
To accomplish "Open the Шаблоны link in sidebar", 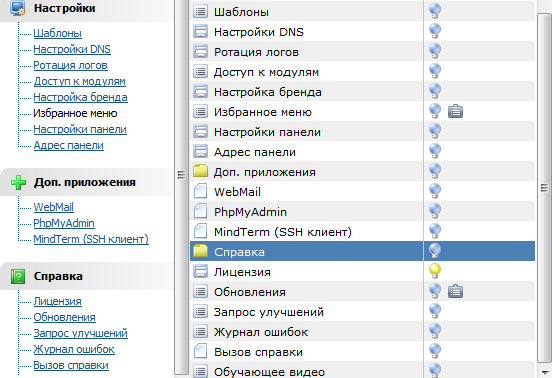I will pyautogui.click(x=57, y=33).
